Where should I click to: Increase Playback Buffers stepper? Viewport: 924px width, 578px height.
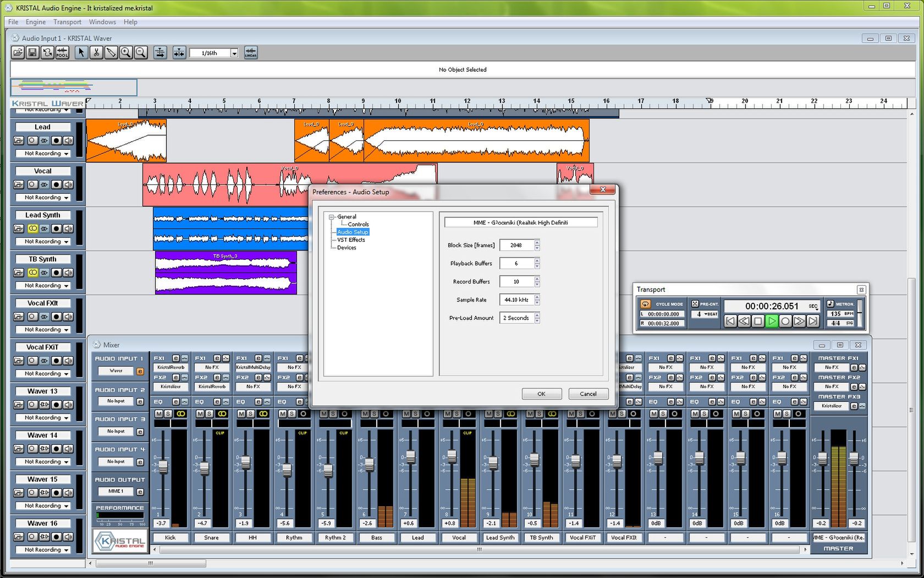pyautogui.click(x=537, y=260)
